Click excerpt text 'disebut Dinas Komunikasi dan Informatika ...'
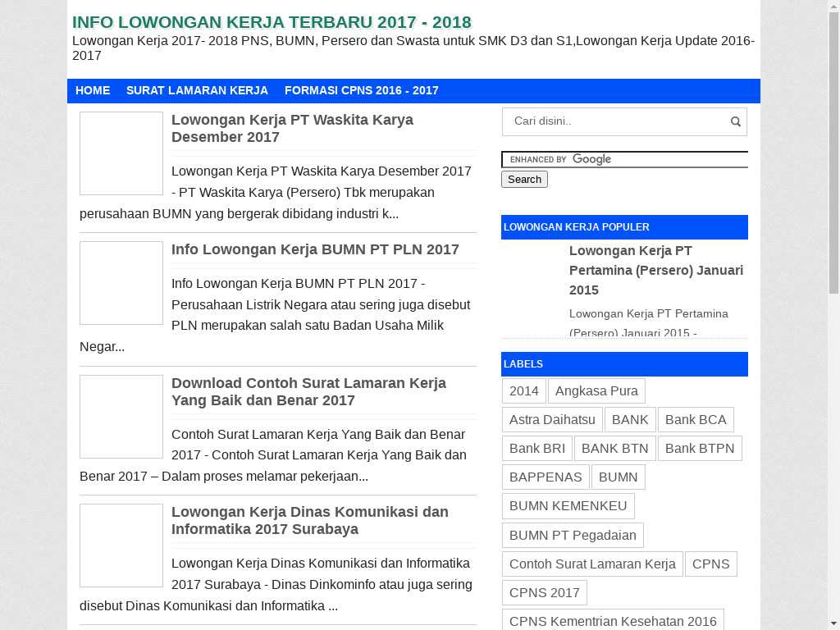The height and width of the screenshot is (630, 840). click(x=209, y=606)
